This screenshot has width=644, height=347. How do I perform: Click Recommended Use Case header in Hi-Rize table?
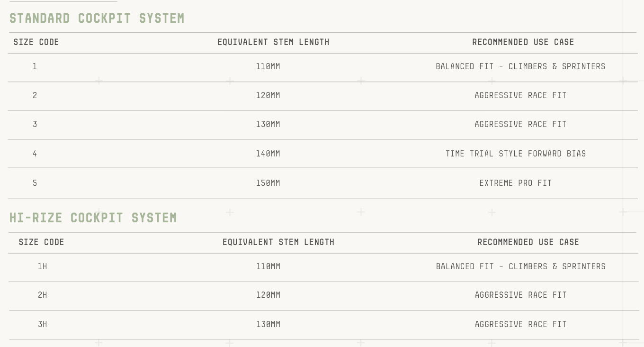coord(528,242)
